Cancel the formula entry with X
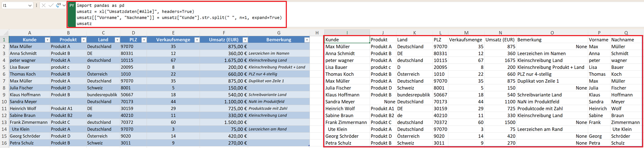This screenshot has height=148, width=644. click(44, 5)
